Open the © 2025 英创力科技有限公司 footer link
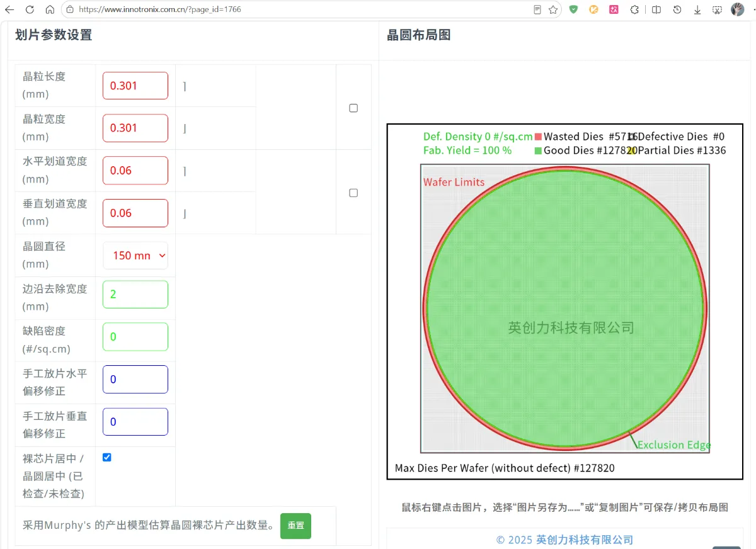Viewport: 756px width, 549px height. click(564, 540)
